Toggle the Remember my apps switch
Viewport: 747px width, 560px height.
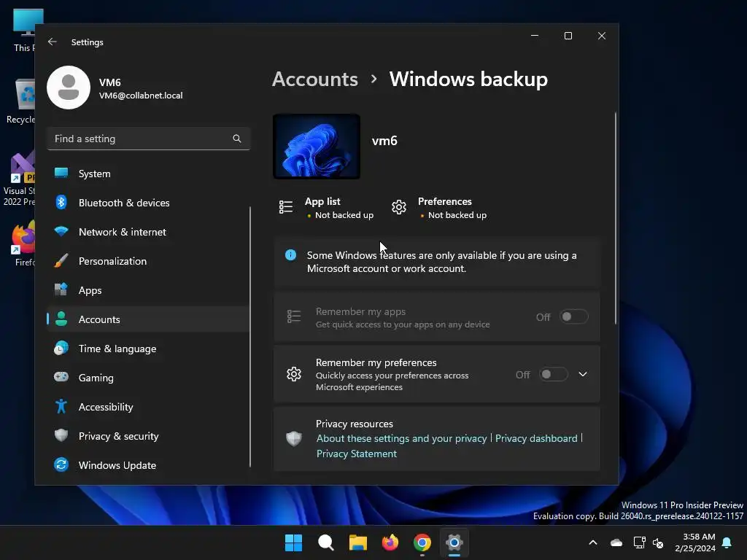(573, 316)
